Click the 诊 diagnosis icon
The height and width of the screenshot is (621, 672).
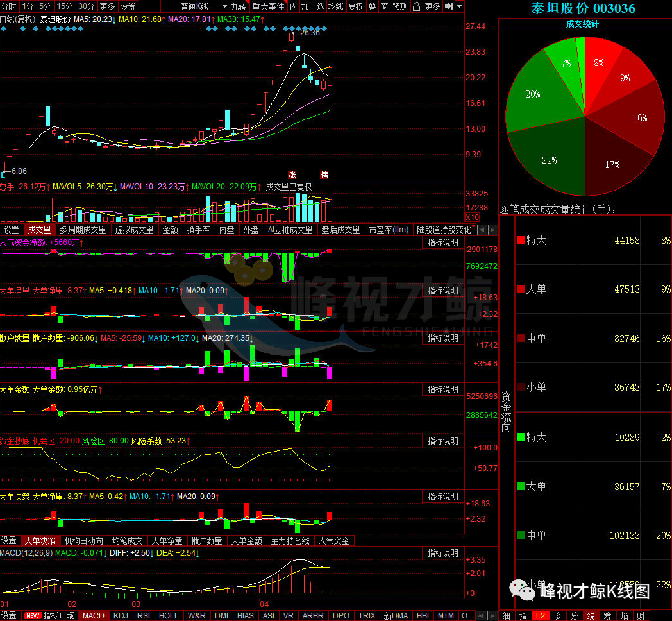(x=557, y=615)
